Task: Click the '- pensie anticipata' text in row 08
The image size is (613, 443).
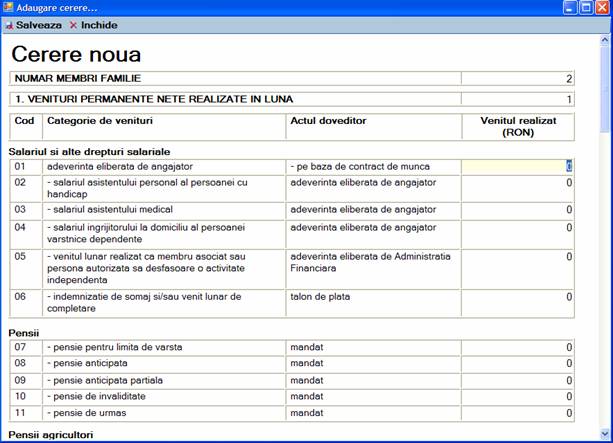Action: pos(87,363)
